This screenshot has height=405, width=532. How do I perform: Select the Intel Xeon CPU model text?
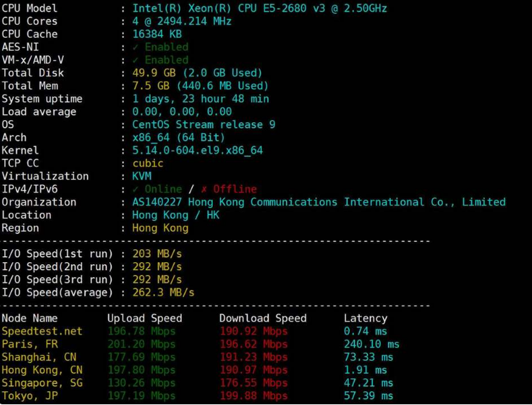click(x=259, y=8)
